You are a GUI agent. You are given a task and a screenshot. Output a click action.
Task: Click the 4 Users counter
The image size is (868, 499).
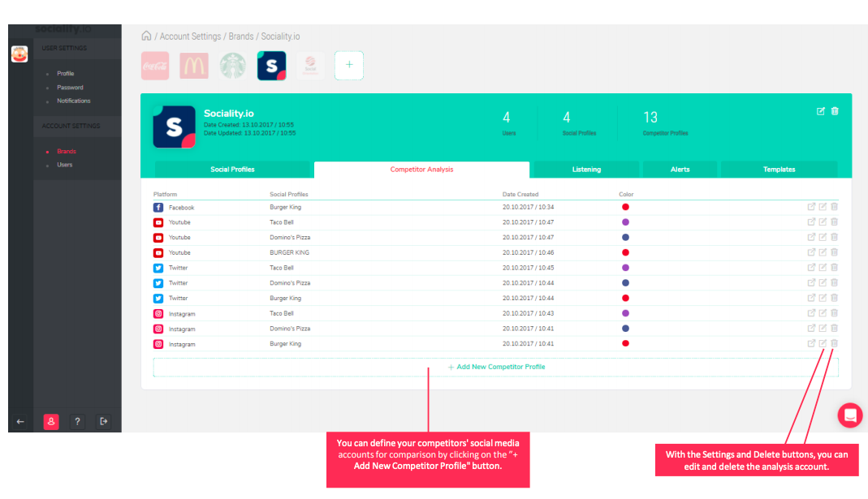tap(509, 123)
